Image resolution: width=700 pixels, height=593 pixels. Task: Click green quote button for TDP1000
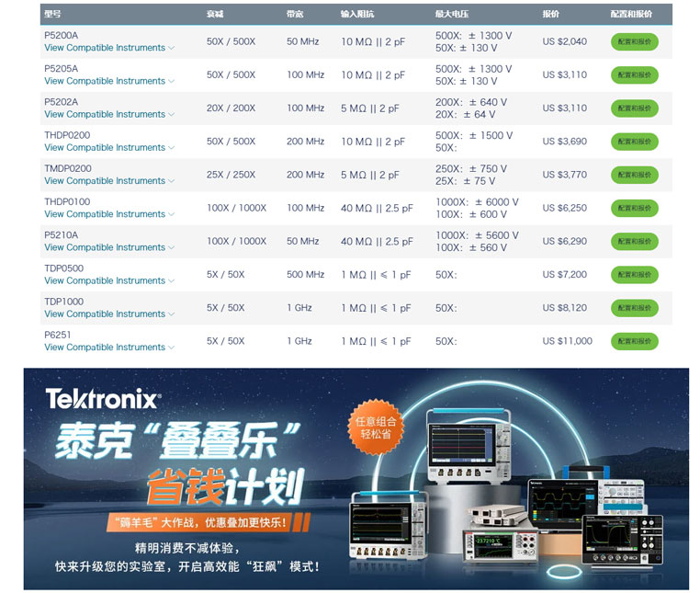point(635,308)
